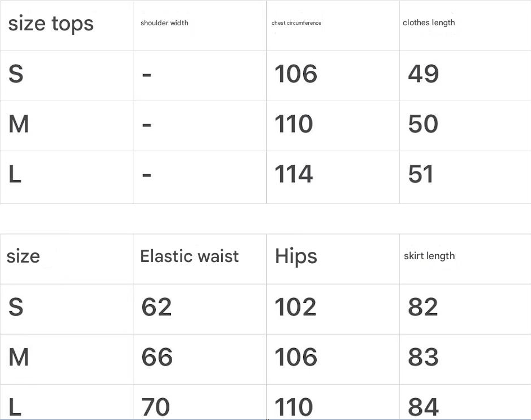Click clothes length value 50
531x420 pixels.
point(423,124)
